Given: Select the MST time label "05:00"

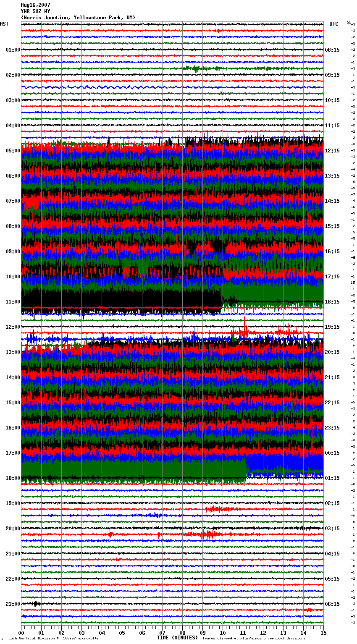Looking at the screenshot, I should coord(13,151).
